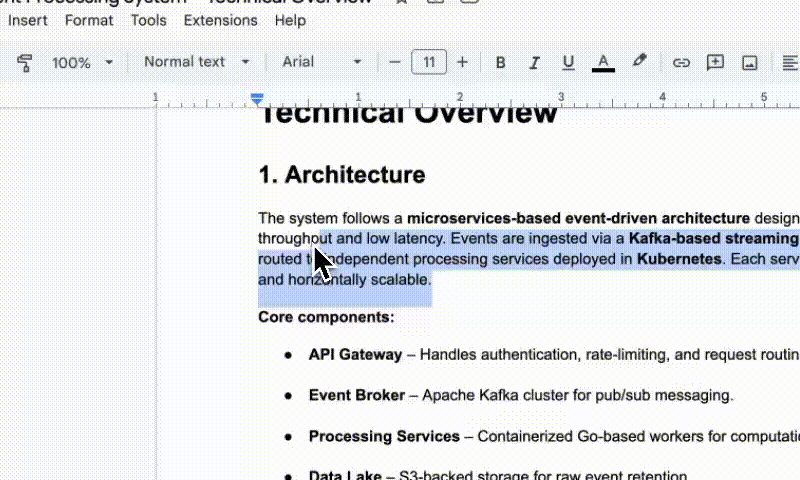
Task: Click the text alignment icon
Action: (789, 62)
